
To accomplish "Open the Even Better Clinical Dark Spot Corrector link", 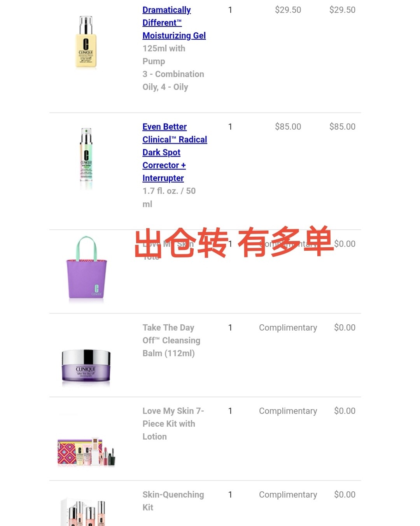I will point(175,152).
